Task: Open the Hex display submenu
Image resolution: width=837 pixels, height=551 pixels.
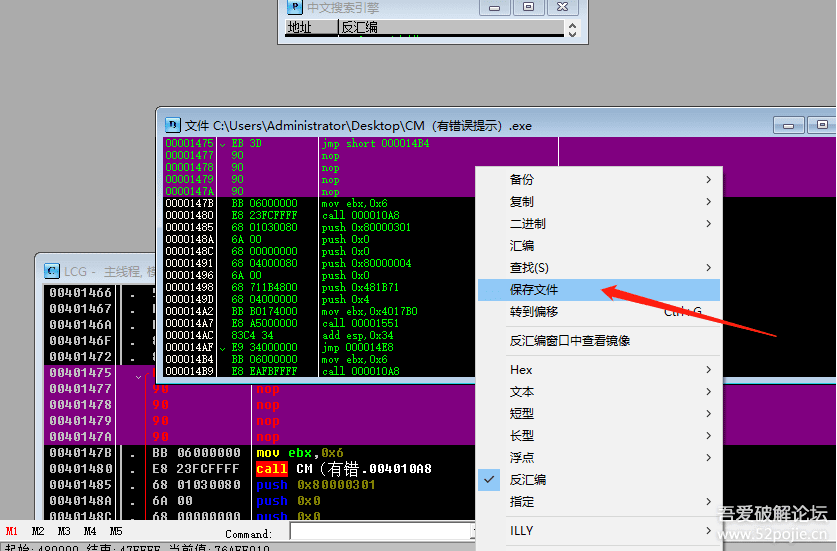Action: click(598, 370)
